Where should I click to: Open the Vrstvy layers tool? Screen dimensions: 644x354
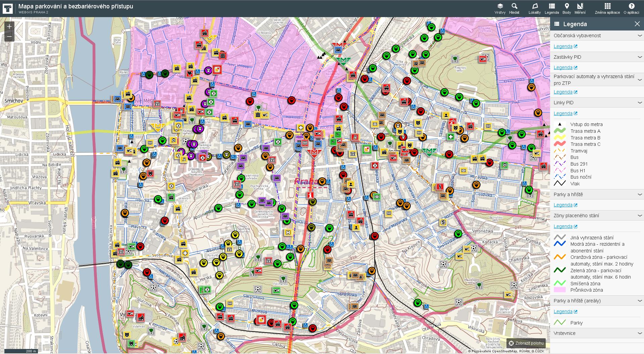pyautogui.click(x=500, y=8)
